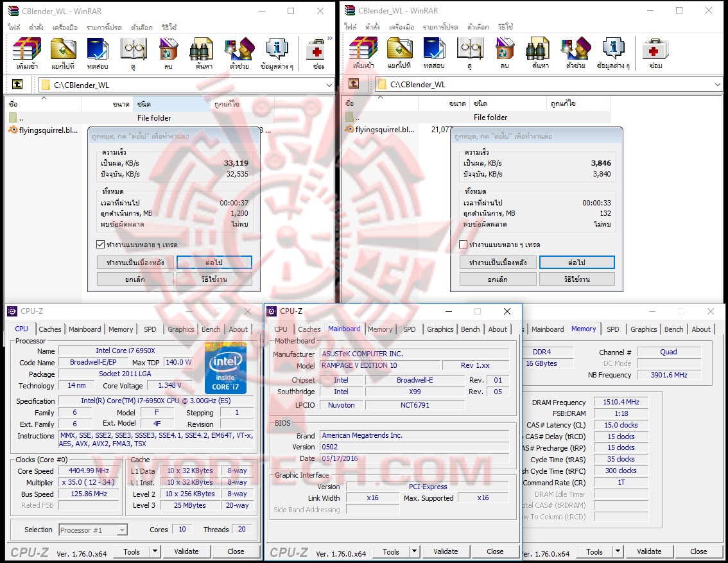Click Repair icon in right WinRAR toolbar

[655, 53]
